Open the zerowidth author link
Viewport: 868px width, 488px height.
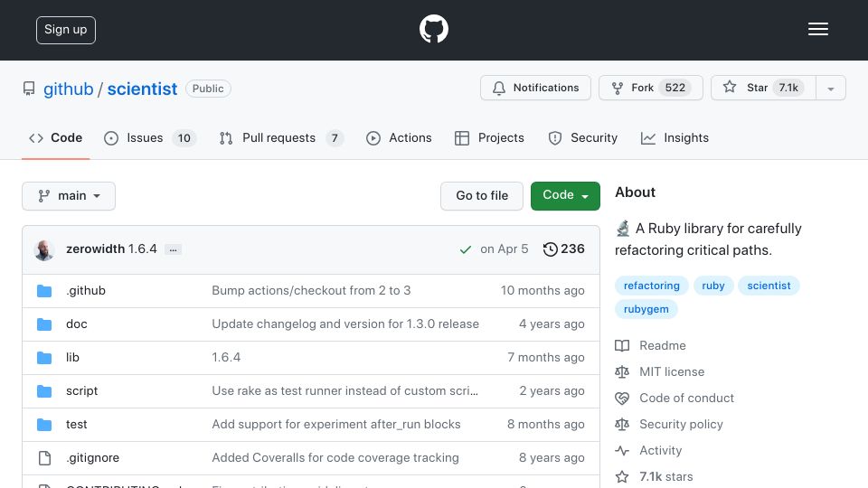pos(95,249)
